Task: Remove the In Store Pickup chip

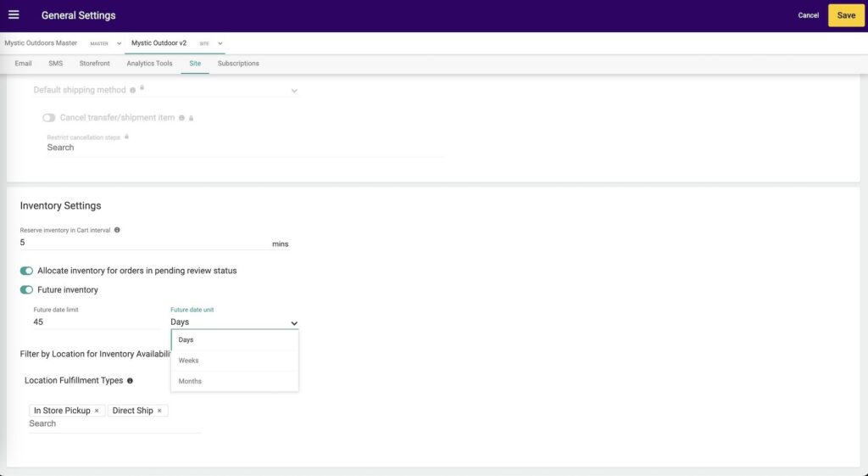Action: tap(97, 411)
